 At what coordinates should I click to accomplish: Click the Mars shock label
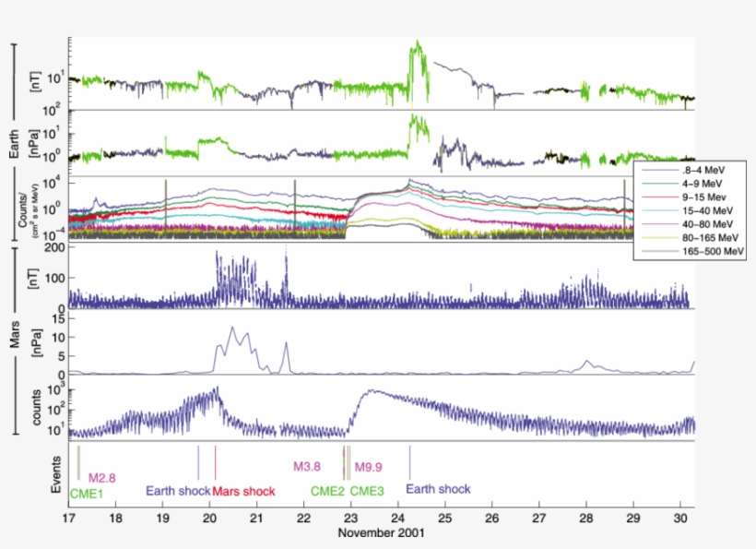[244, 492]
